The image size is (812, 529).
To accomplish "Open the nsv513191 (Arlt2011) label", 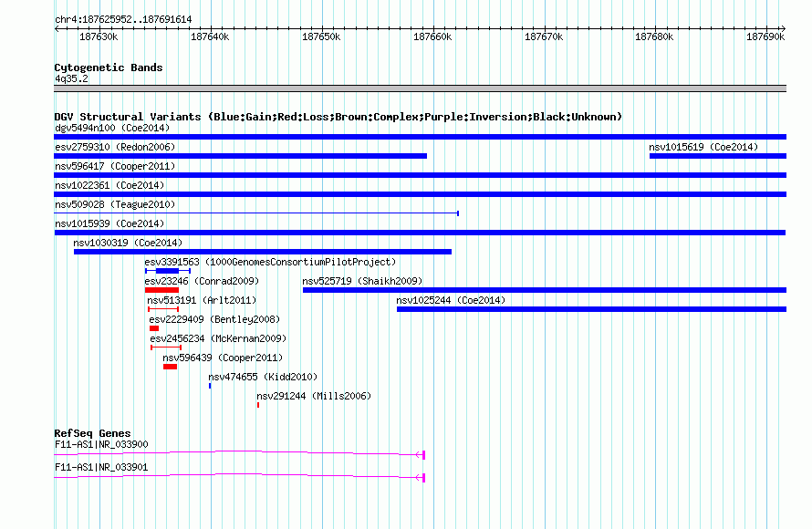I will [202, 300].
